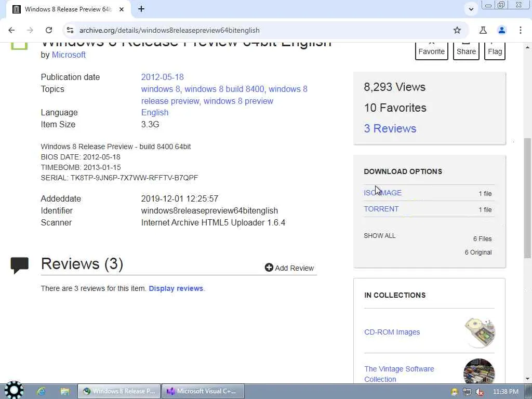The width and height of the screenshot is (532, 399).
Task: Bookmark this page with the star icon
Action: [x=457, y=30]
